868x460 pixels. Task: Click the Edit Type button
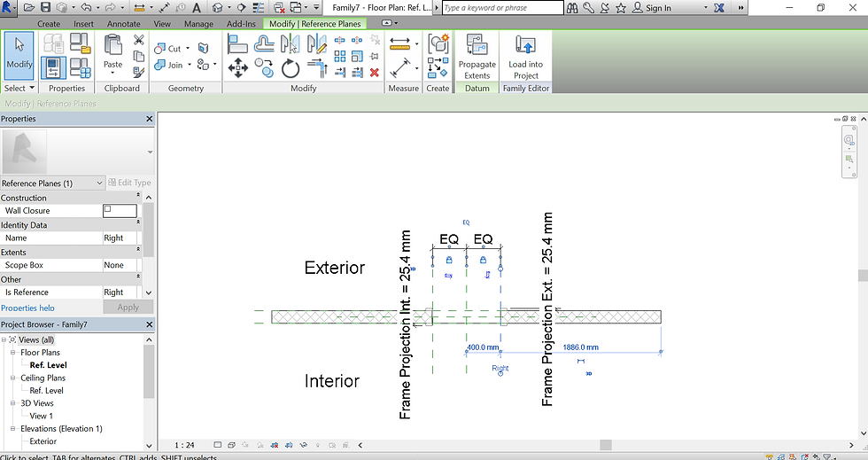click(x=130, y=183)
